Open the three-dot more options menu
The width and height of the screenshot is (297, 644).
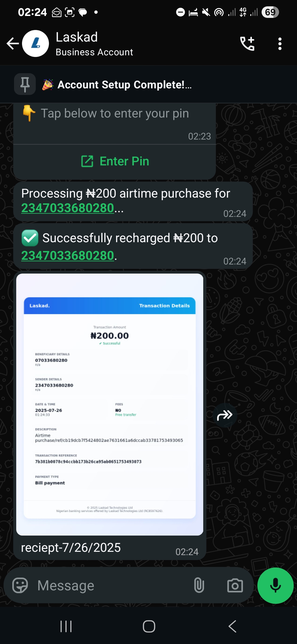click(x=280, y=43)
